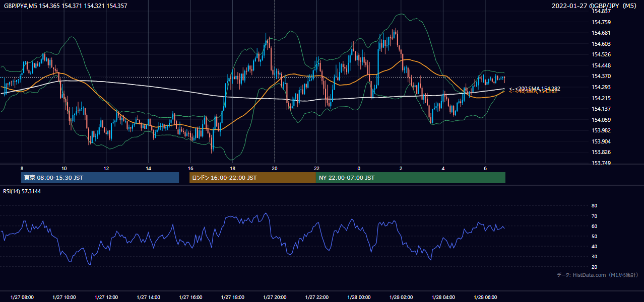Click RSI scale value 70

point(595,216)
